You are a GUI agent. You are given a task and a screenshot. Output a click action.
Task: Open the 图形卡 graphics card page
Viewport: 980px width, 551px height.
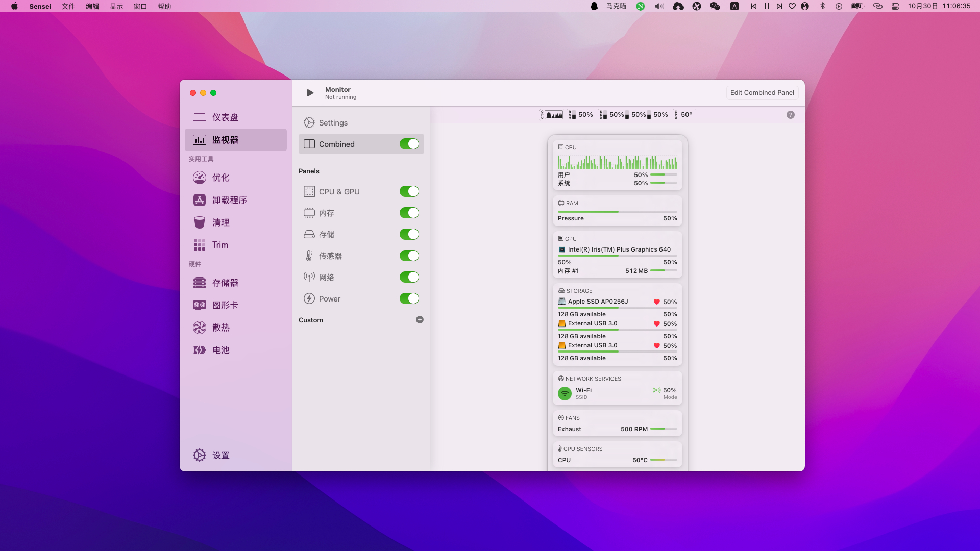[x=225, y=305]
